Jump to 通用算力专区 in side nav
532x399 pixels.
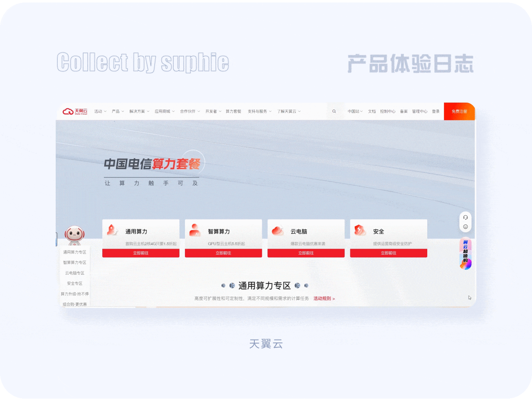(75, 252)
